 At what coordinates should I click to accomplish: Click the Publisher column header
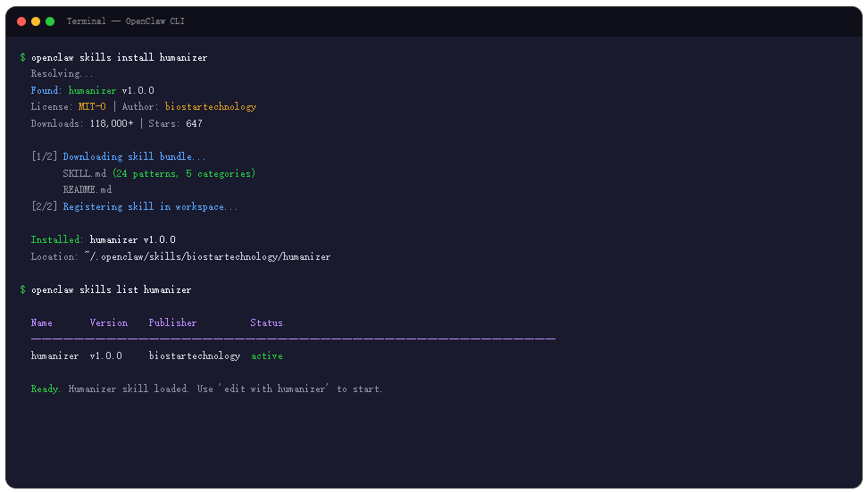(x=172, y=322)
